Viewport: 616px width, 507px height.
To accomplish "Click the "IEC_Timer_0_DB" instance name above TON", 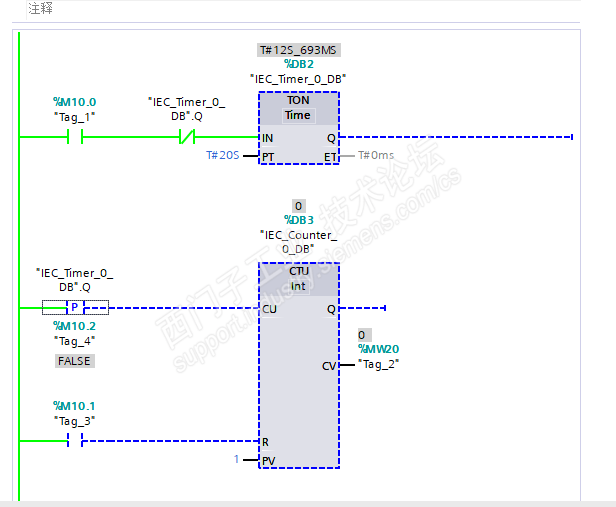I will click(x=298, y=79).
